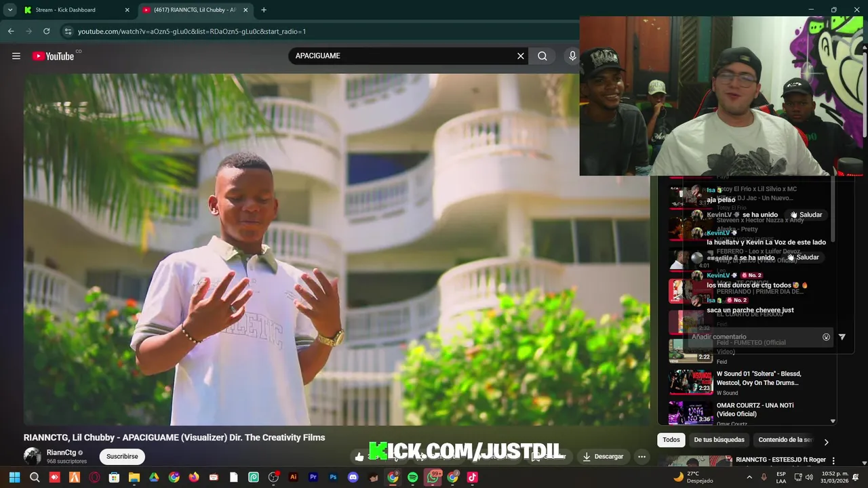Open tab search dropdown arrow

point(10,10)
